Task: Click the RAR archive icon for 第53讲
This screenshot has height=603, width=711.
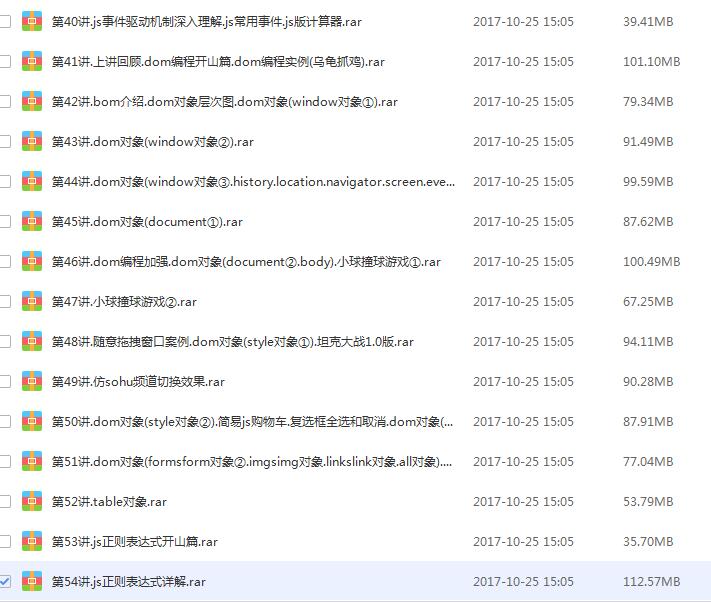Action: tap(32, 541)
